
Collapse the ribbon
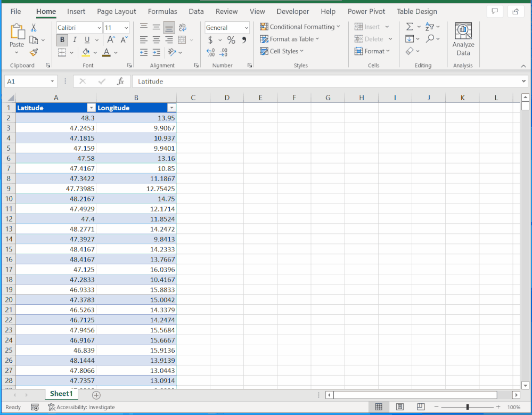click(523, 66)
